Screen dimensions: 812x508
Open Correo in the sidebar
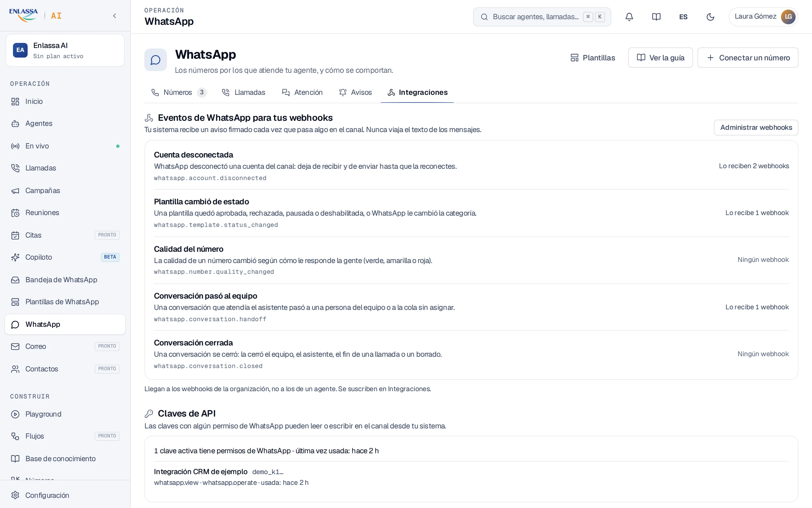click(65, 346)
